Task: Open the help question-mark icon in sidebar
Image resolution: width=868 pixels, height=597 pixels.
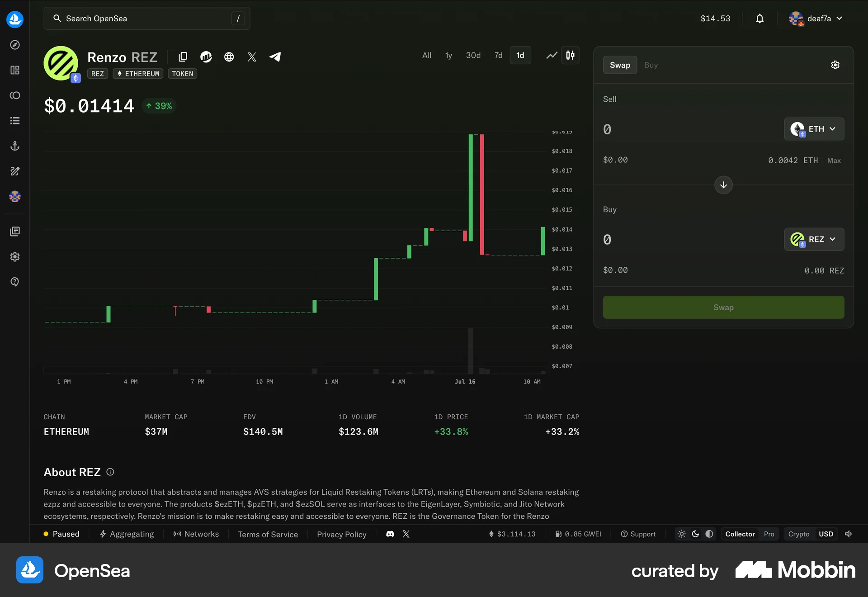Action: 15,282
